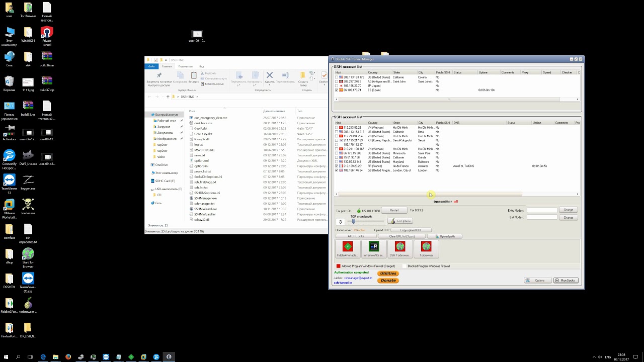Click the white Blocked Program firewall swatch
The image size is (644, 362).
click(404, 266)
